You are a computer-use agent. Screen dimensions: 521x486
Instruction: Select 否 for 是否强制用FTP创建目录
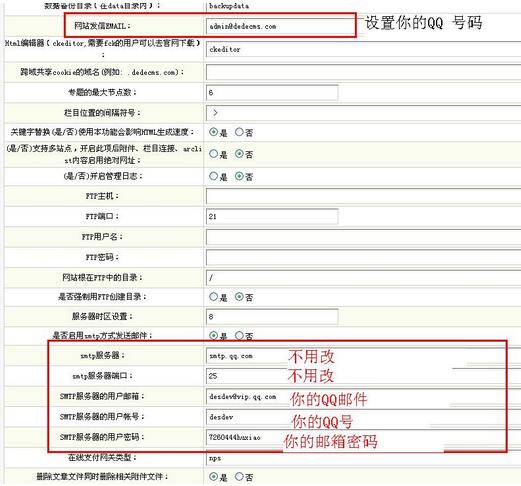tap(239, 296)
